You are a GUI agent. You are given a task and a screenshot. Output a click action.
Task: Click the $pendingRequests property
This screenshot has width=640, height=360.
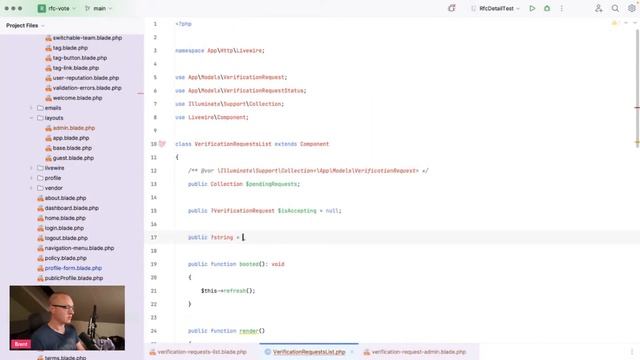click(271, 184)
